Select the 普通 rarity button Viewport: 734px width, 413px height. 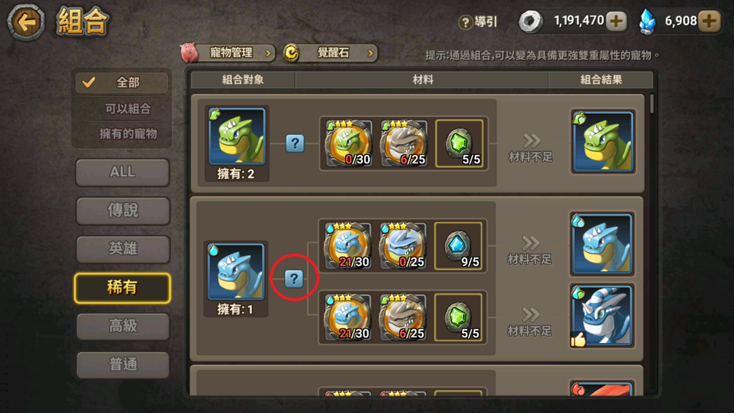coord(122,365)
